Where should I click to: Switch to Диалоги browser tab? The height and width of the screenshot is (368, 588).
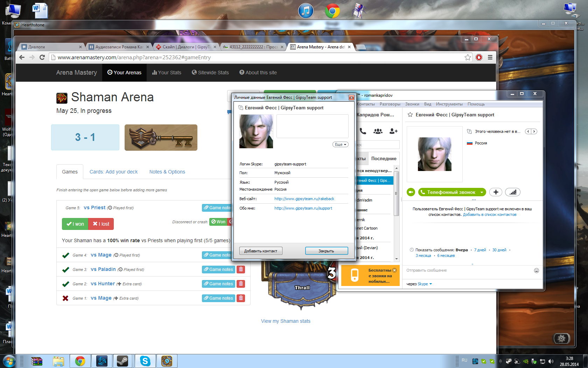51,47
